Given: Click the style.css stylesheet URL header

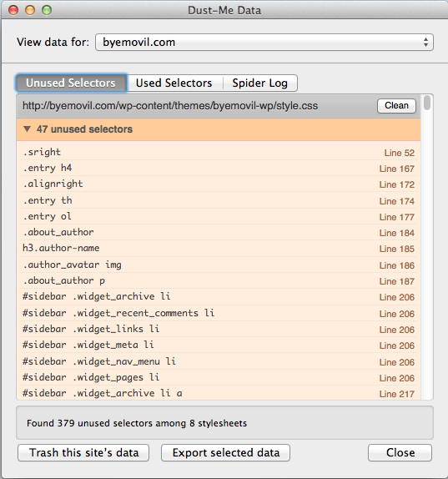Looking at the screenshot, I should (170, 106).
